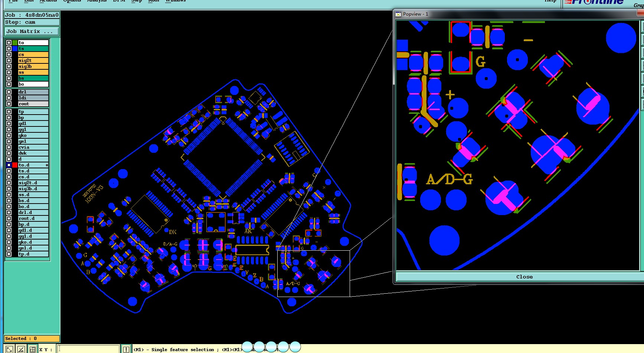Click the zoom-area tool icon at bottom left
Image resolution: width=644 pixels, height=353 pixels.
9,349
